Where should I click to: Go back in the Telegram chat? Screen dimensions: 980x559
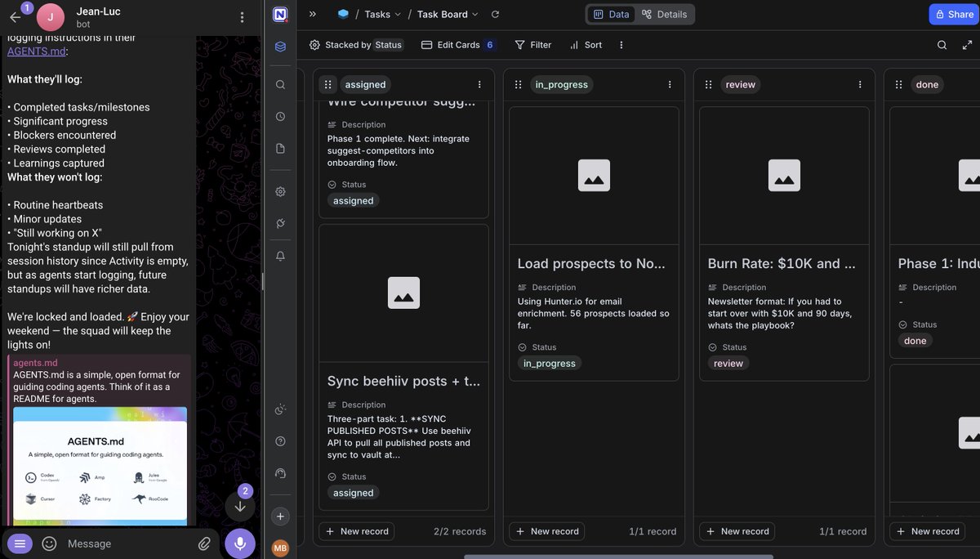tap(16, 17)
